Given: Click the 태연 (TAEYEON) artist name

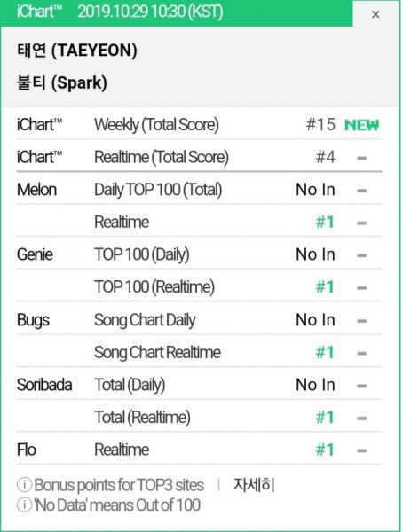Looking at the screenshot, I should click(77, 51).
